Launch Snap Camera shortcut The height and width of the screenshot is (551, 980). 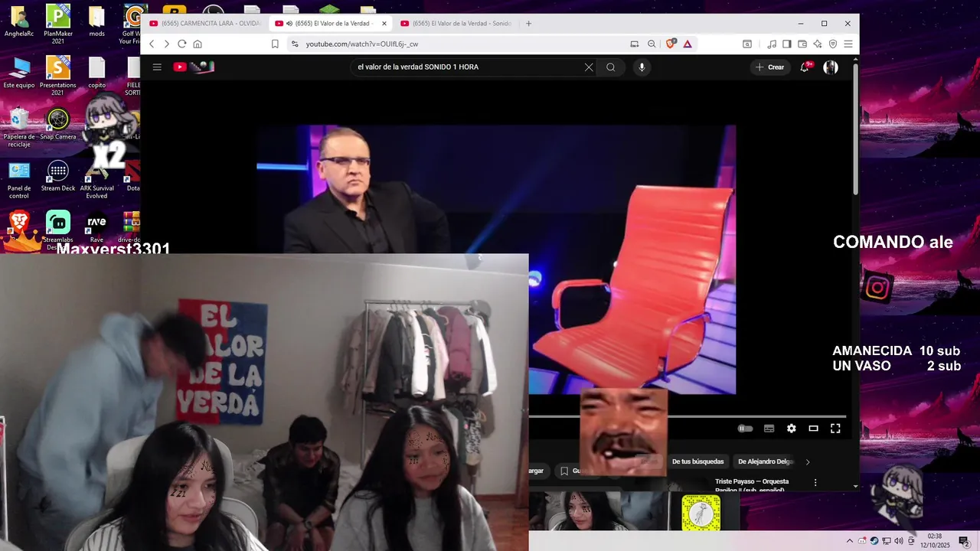(58, 125)
